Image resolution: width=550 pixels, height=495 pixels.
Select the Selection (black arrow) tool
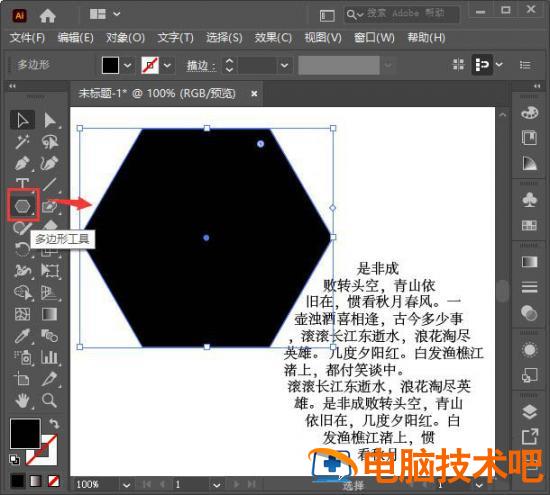tap(22, 120)
